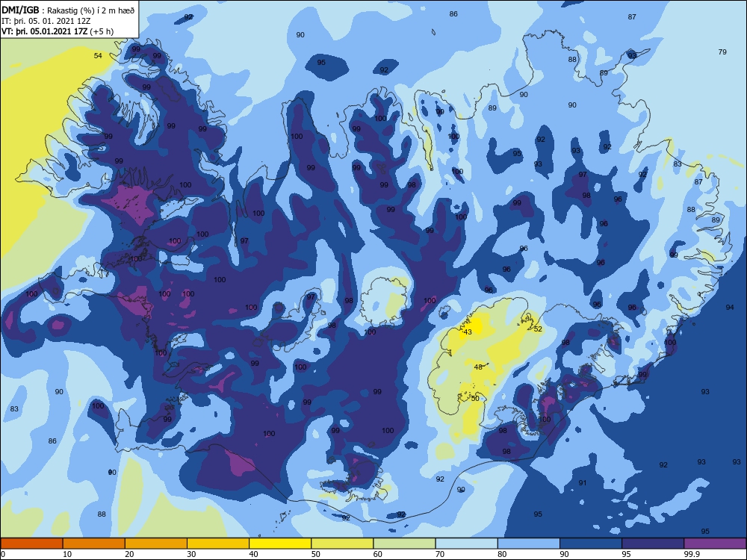Click the '94' humidity value on the map

tap(729, 308)
